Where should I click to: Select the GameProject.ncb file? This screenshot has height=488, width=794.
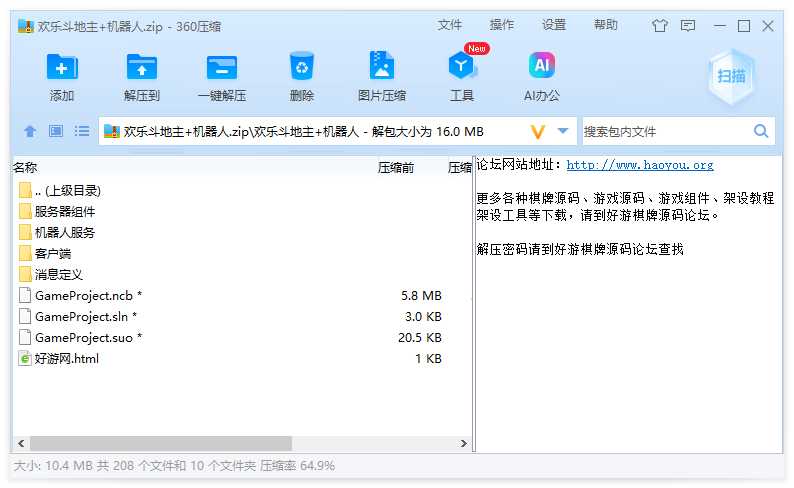80,296
